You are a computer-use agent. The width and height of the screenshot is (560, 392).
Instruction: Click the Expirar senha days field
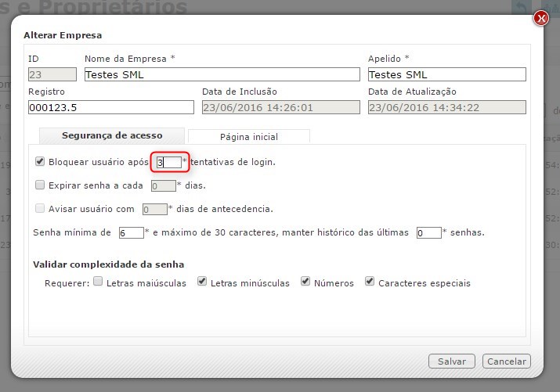[163, 186]
